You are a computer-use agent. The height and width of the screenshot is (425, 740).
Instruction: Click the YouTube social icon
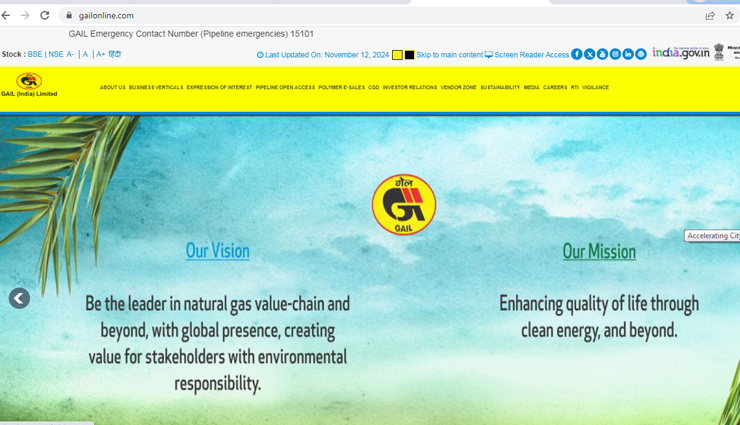(x=602, y=54)
